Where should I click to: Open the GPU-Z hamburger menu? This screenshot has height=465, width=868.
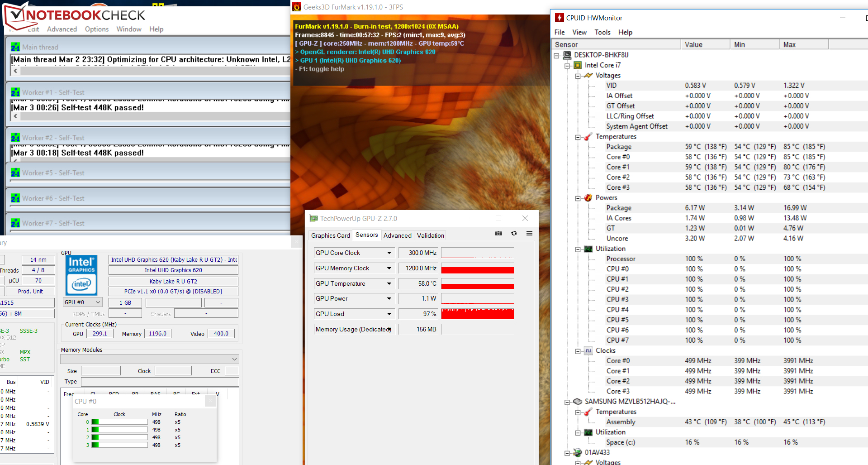pos(529,233)
